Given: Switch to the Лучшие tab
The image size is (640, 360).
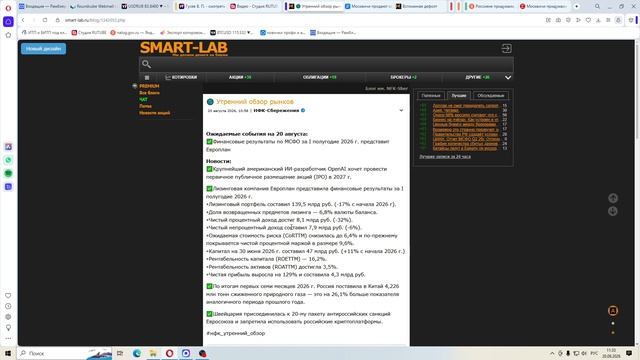Looking at the screenshot, I should point(459,96).
